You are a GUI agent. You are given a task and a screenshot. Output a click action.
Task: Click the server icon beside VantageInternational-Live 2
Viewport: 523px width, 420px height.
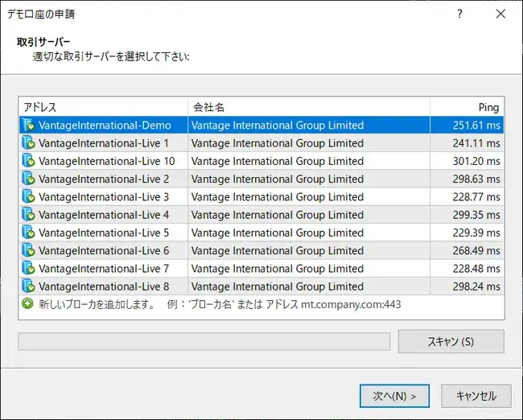coord(28,179)
